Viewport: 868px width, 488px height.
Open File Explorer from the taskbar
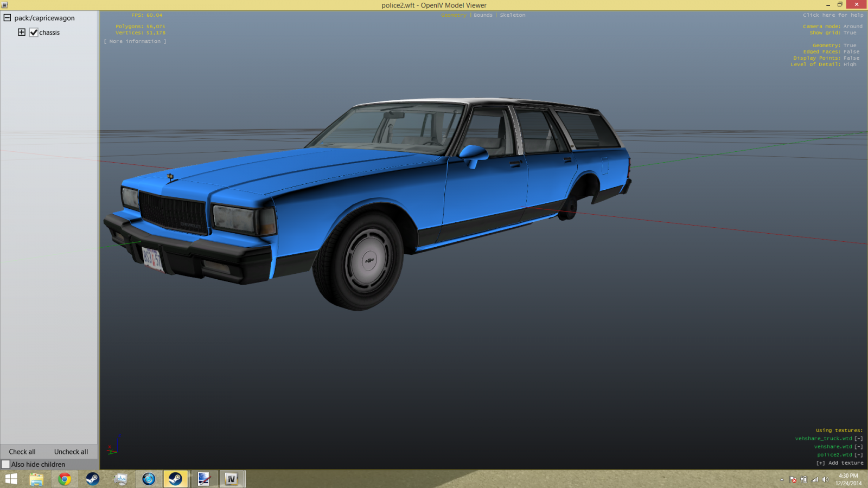36,479
